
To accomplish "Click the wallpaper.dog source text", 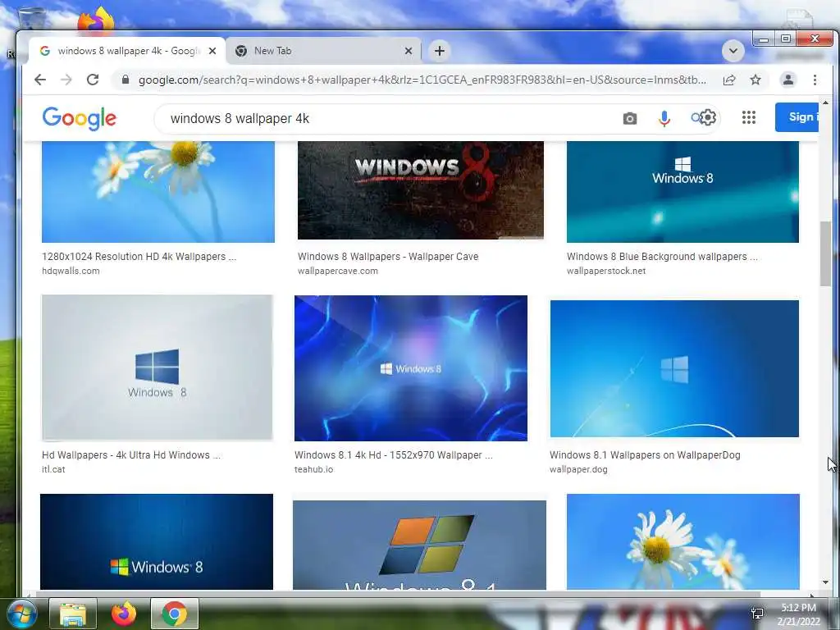I will [x=578, y=469].
